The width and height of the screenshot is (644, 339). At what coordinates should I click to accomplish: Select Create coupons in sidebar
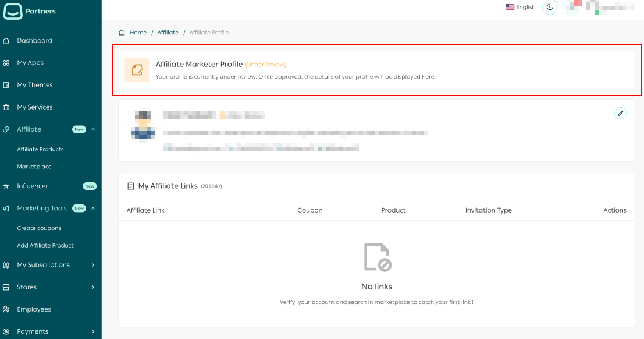click(x=39, y=228)
